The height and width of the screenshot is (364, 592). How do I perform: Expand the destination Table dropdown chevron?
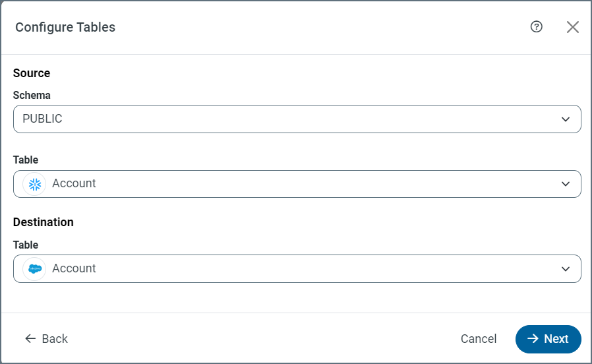pyautogui.click(x=565, y=269)
